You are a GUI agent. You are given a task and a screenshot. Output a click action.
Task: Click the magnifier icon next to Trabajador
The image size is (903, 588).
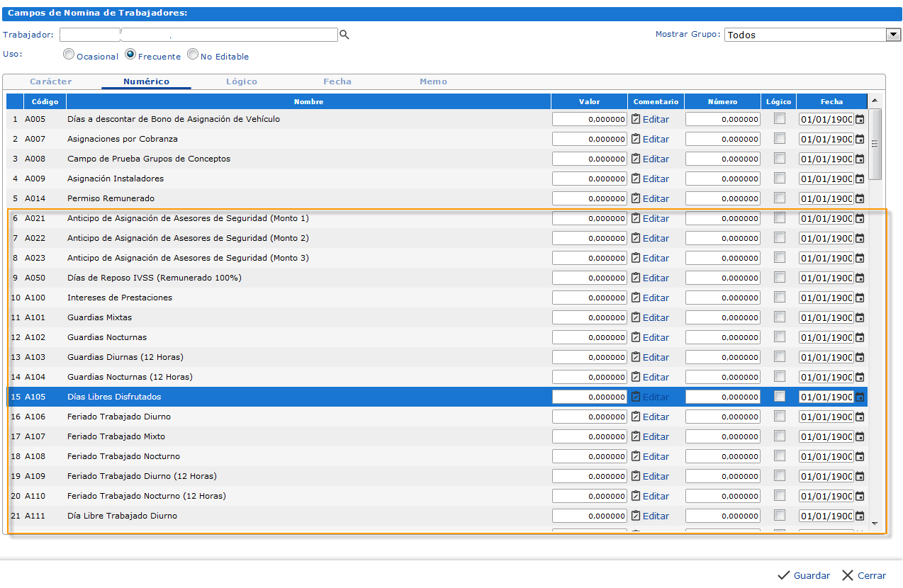(344, 35)
